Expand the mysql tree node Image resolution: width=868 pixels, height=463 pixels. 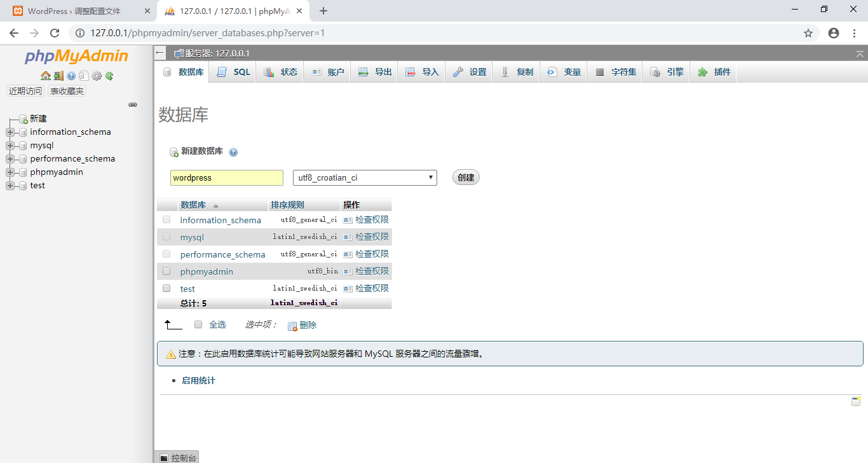pyautogui.click(x=10, y=146)
